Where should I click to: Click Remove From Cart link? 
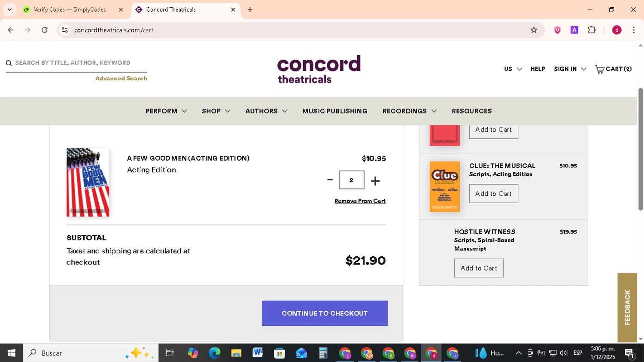point(360,201)
